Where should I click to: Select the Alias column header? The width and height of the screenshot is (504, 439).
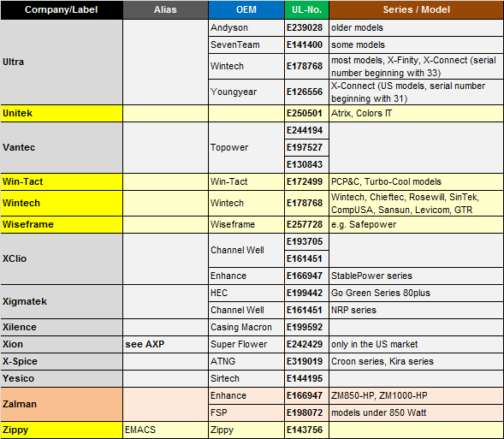(165, 9)
